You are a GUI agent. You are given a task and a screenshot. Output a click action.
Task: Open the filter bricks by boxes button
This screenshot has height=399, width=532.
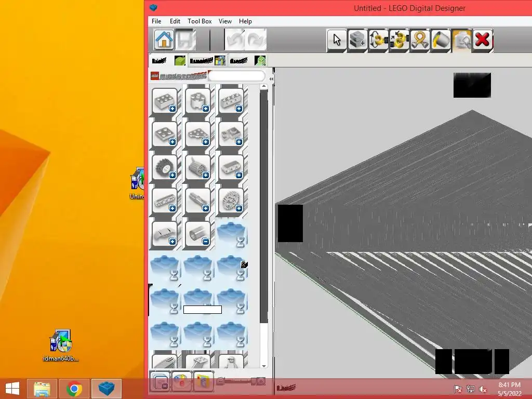[x=203, y=382]
